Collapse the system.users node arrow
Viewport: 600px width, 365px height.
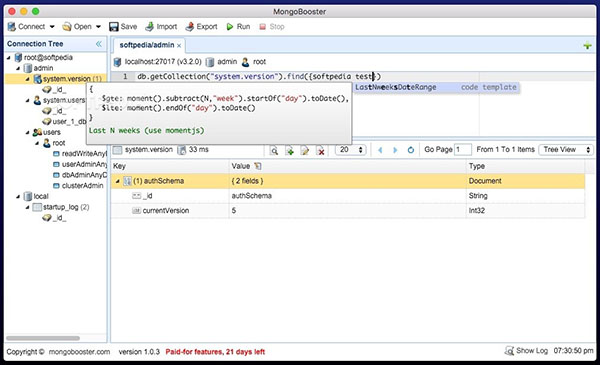(28, 100)
